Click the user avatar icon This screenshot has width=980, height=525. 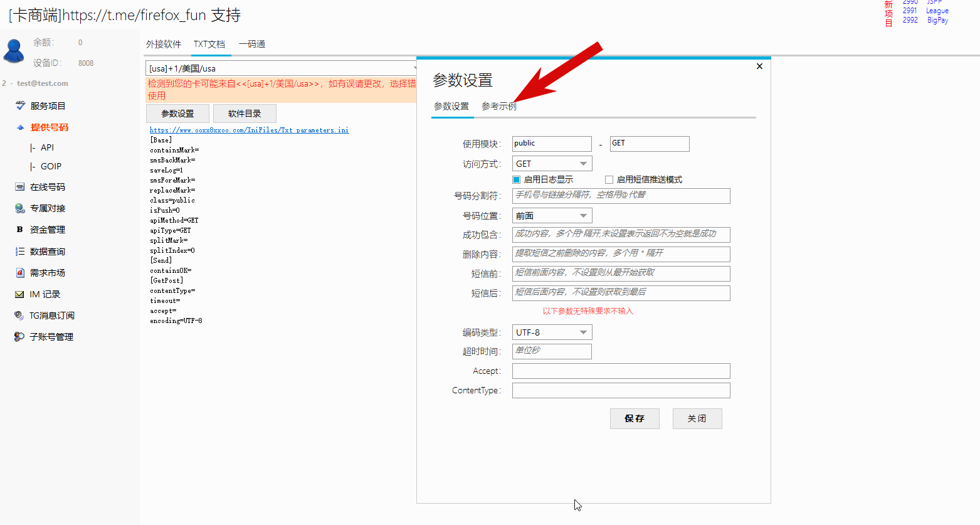14,51
